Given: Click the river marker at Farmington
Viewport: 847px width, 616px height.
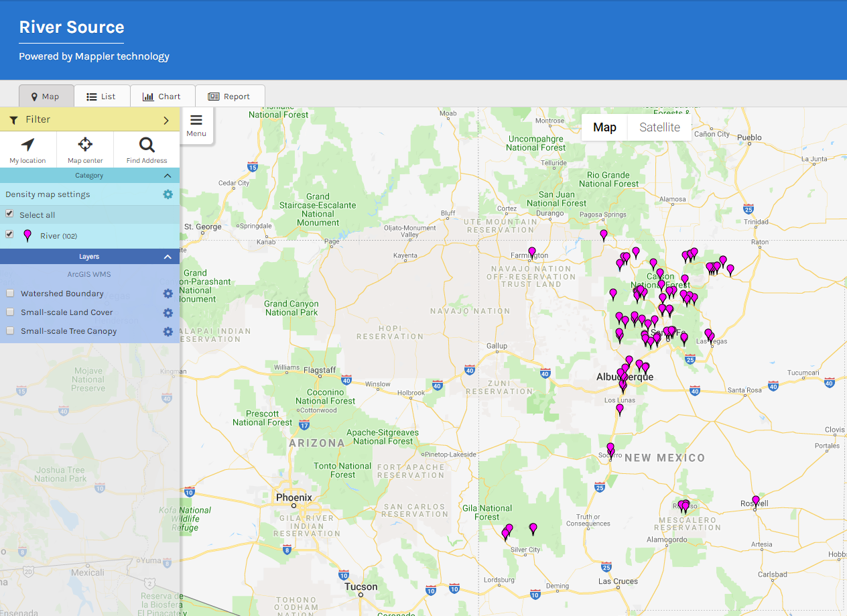Looking at the screenshot, I should tap(532, 253).
